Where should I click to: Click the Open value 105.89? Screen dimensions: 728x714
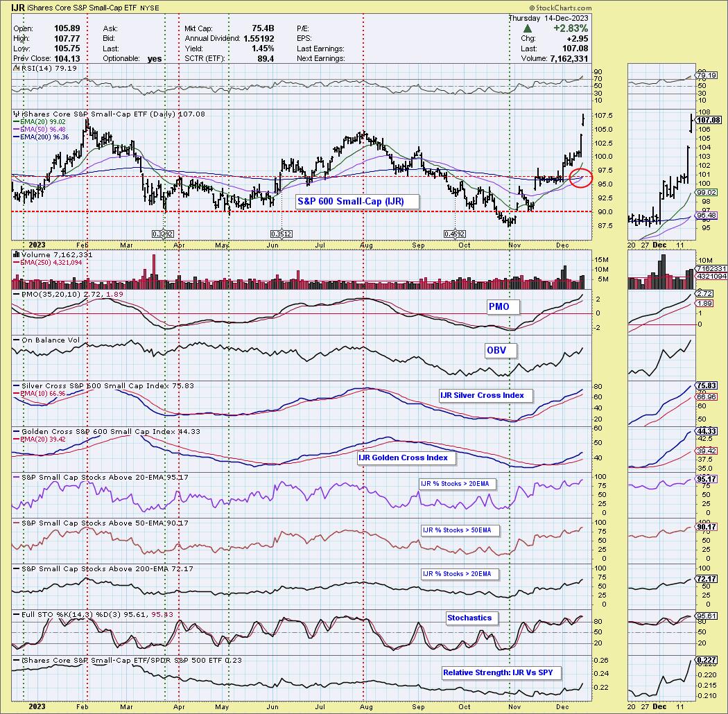click(x=67, y=28)
